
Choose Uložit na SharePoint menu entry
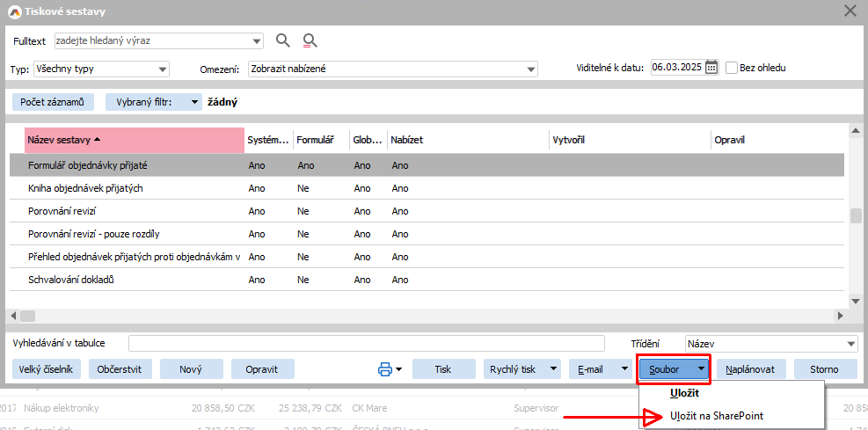point(716,415)
